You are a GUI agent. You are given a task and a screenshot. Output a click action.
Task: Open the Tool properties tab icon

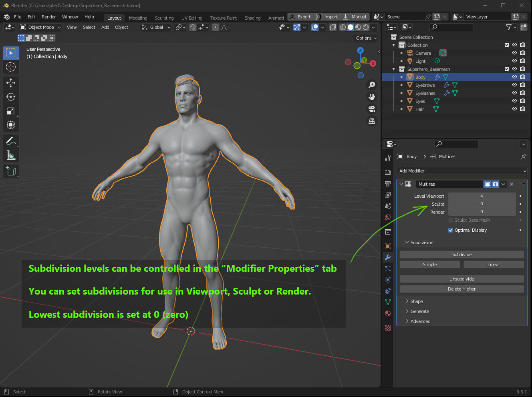(387, 158)
